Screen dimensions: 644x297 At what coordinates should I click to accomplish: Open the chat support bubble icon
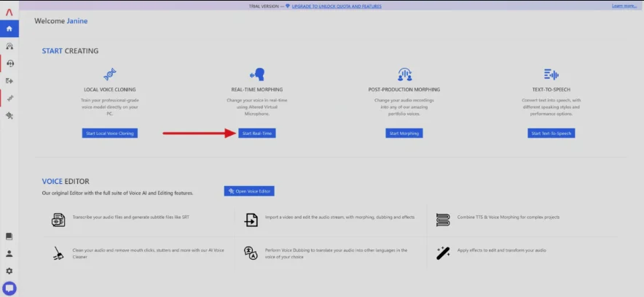(x=9, y=288)
